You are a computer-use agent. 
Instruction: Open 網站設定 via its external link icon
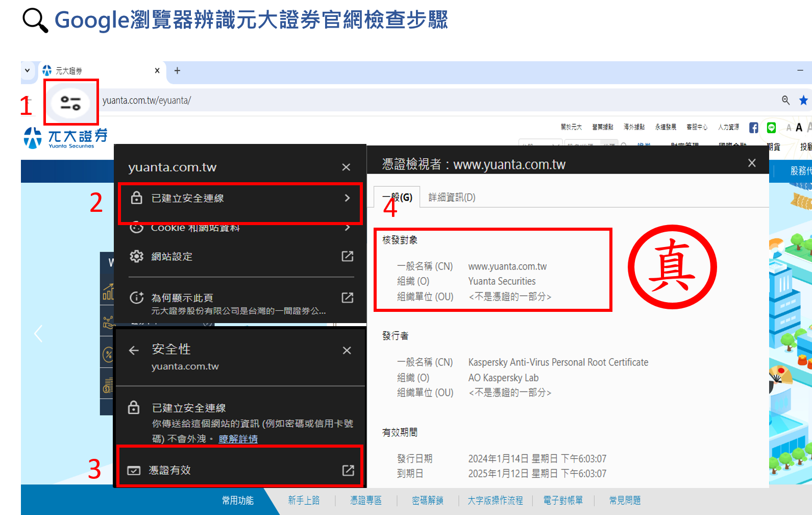347,256
